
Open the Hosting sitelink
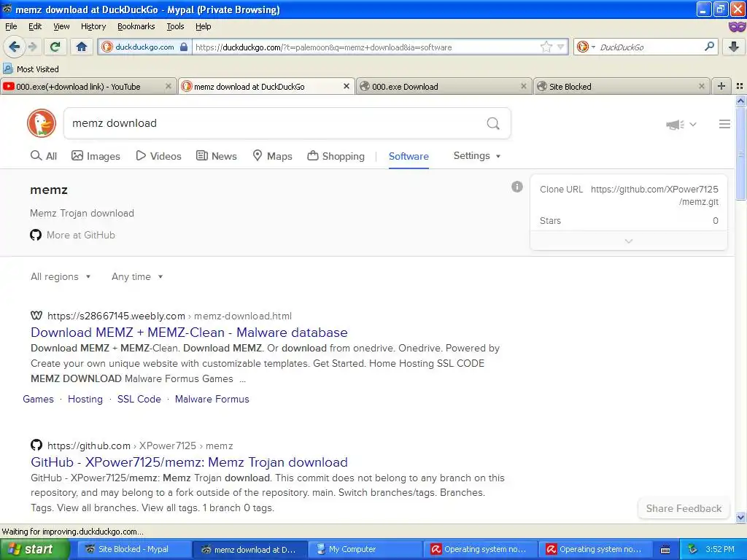pyautogui.click(x=85, y=399)
